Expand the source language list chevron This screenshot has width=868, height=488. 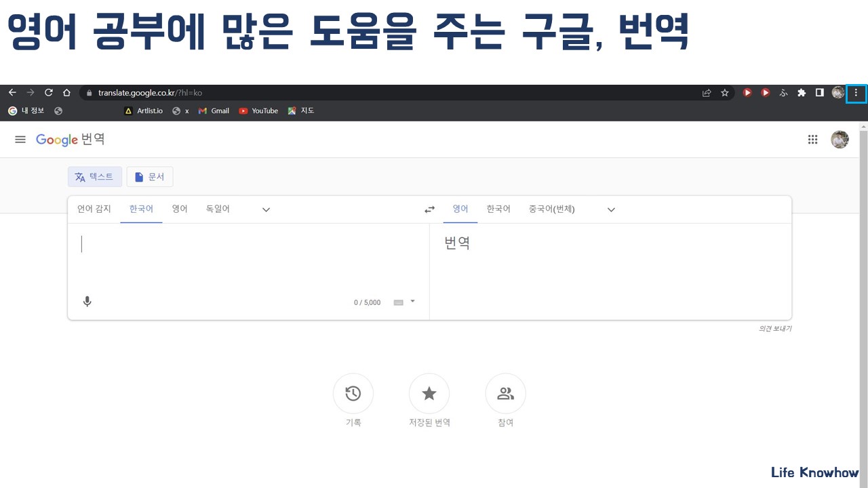pos(266,209)
